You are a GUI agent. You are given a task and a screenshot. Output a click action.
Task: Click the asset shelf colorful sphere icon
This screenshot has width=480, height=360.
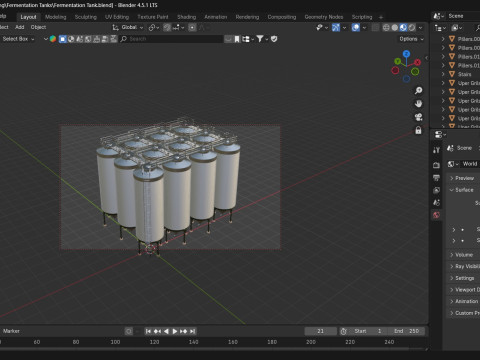pyautogui.click(x=53, y=39)
